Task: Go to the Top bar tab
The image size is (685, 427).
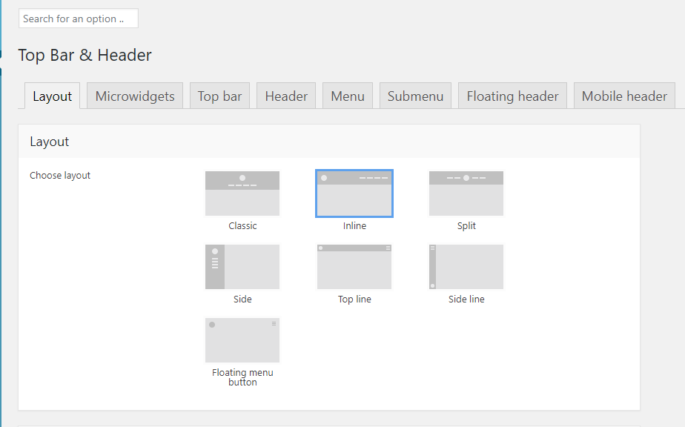Action: coord(220,96)
